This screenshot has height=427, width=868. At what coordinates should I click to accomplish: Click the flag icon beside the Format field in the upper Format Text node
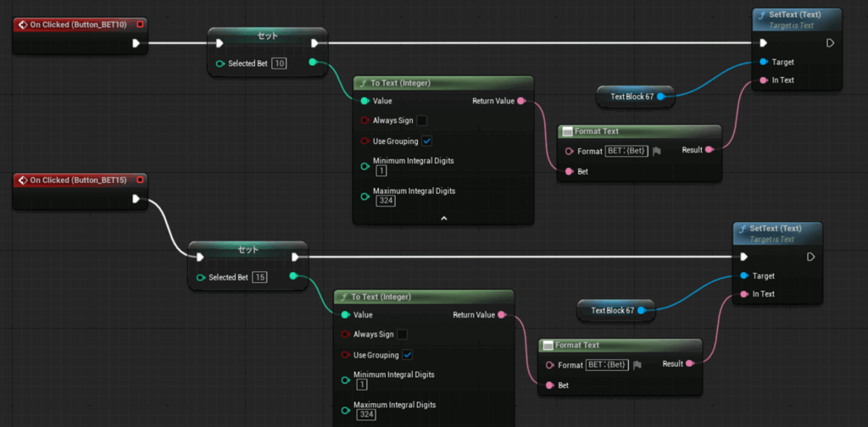[x=657, y=151]
